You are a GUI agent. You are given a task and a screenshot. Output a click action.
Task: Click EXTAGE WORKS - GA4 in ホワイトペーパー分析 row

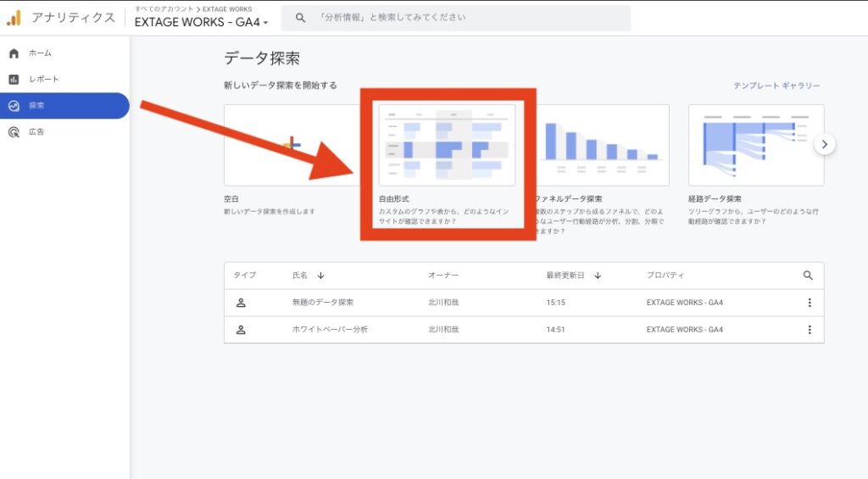(x=685, y=330)
